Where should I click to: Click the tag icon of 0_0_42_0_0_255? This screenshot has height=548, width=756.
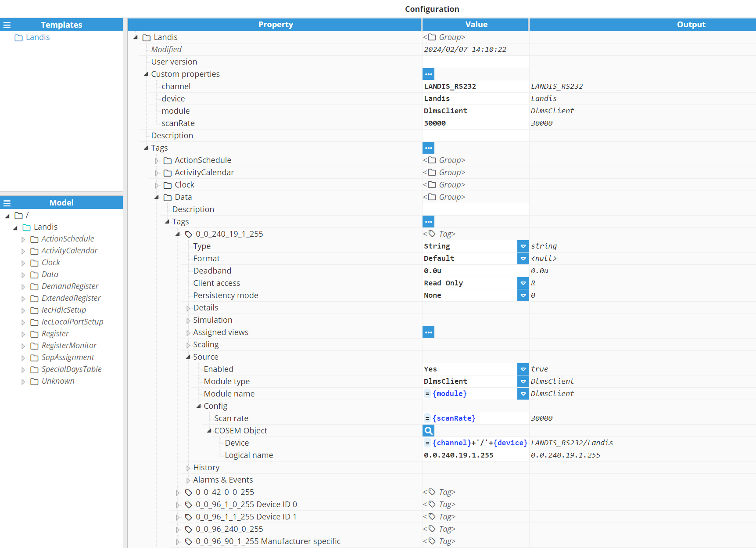click(189, 493)
